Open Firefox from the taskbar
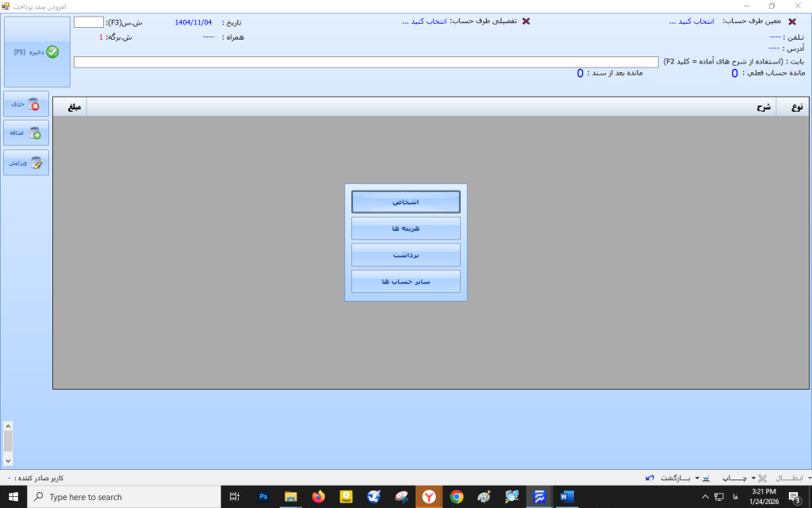812x508 pixels. pos(319,497)
